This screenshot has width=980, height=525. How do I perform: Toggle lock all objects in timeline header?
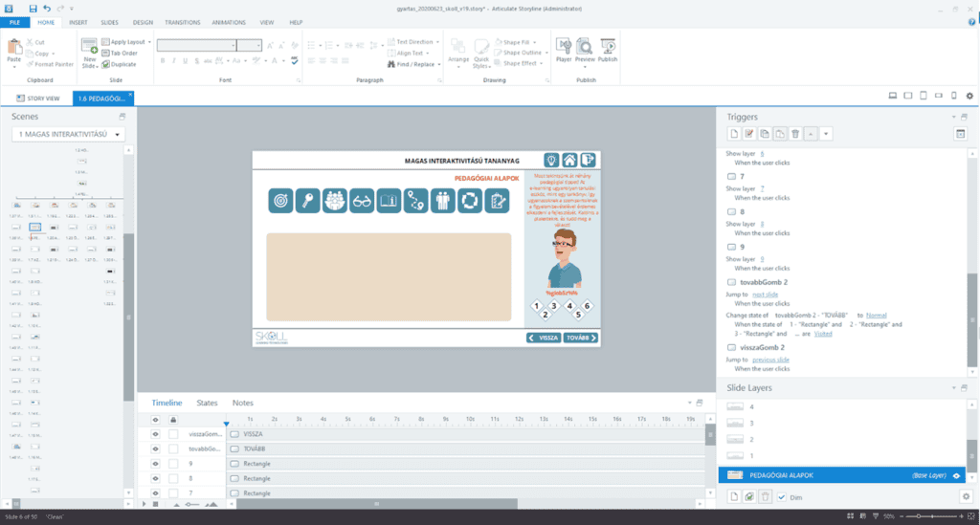(x=173, y=420)
